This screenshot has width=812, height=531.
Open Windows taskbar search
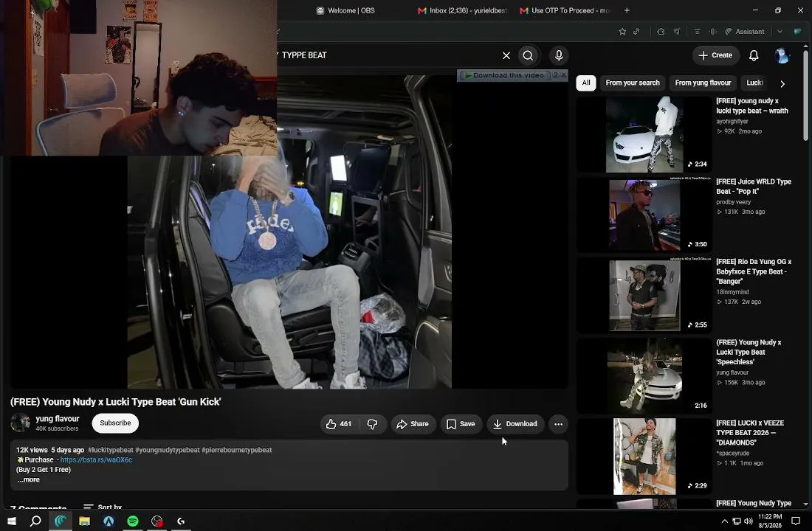tap(35, 521)
